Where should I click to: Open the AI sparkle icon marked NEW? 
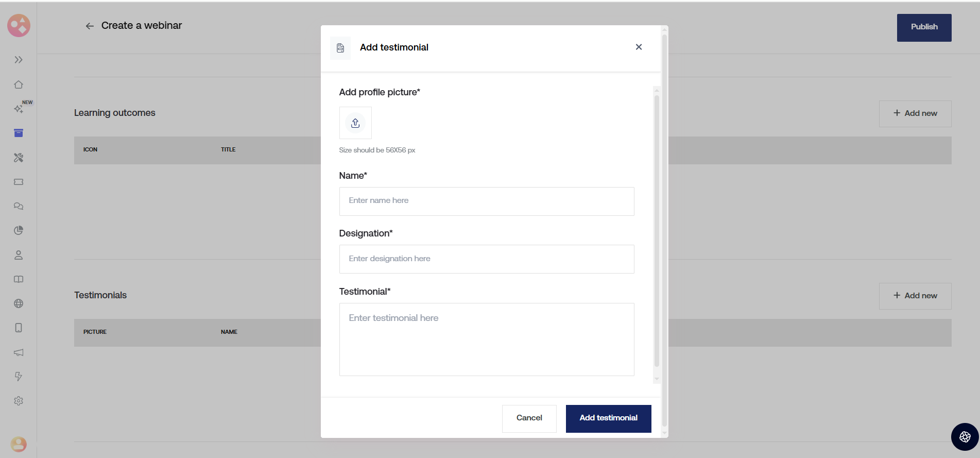click(19, 109)
